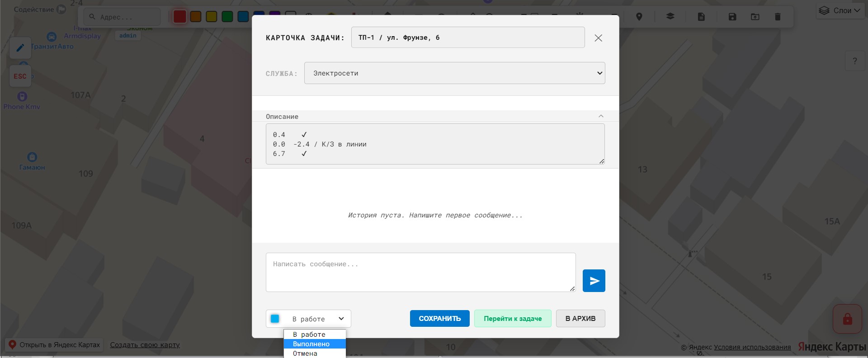Screen dimensions: 868x358
Task: Click the ТранзитАвто map label
Action: 52,46
